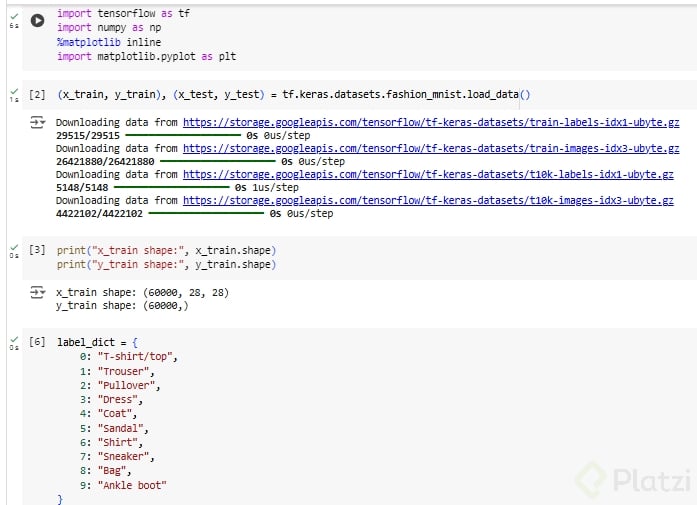Click the green checkmark of the imports cell

click(x=13, y=16)
